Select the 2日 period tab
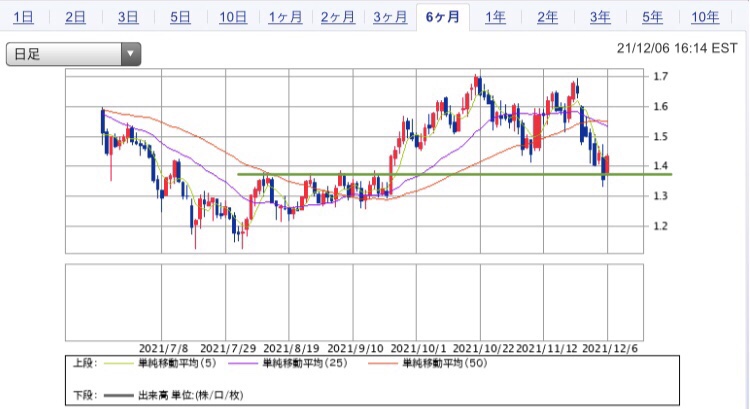Screen dimensions: 750x409 click(x=75, y=17)
